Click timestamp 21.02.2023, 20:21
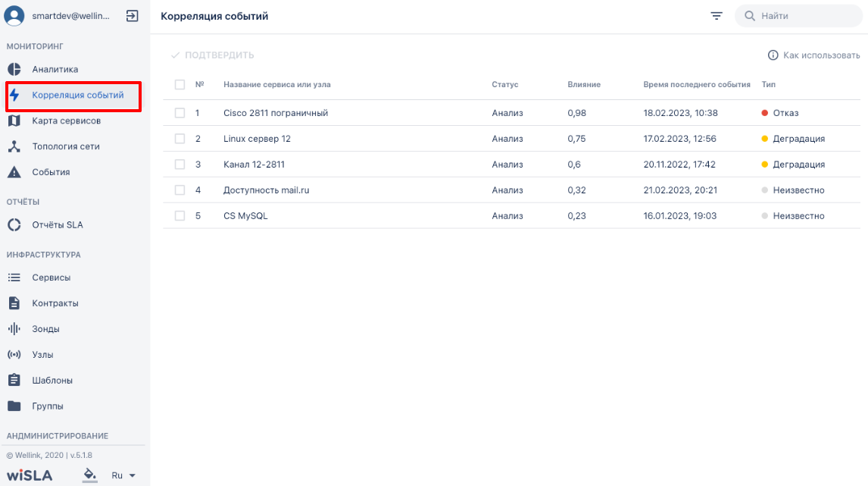 tap(680, 190)
